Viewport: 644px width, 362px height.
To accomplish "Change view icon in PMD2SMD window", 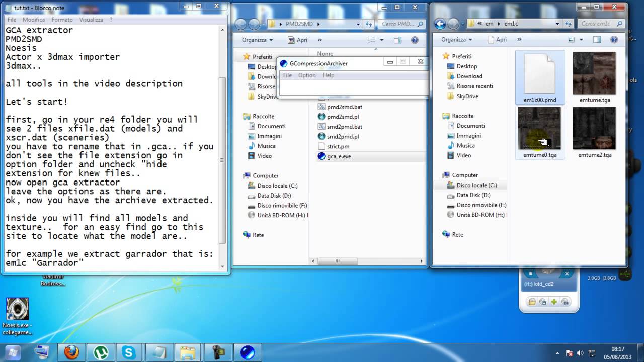I will point(372,40).
